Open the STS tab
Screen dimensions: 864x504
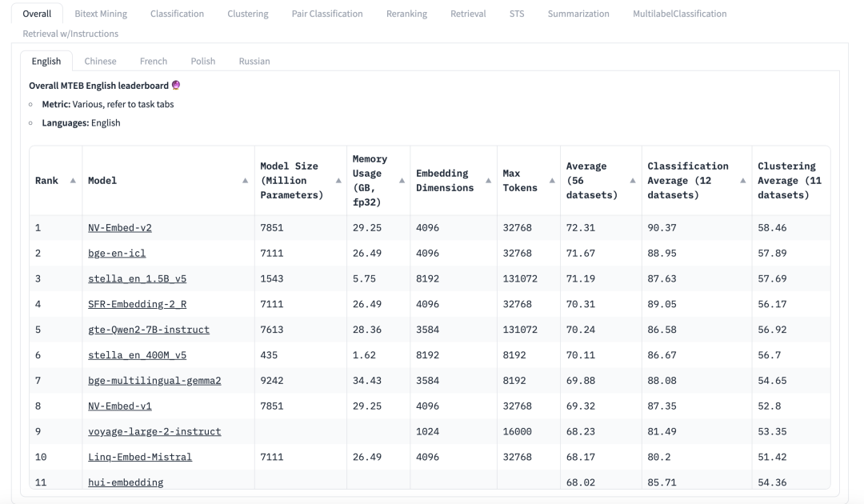[x=517, y=14]
